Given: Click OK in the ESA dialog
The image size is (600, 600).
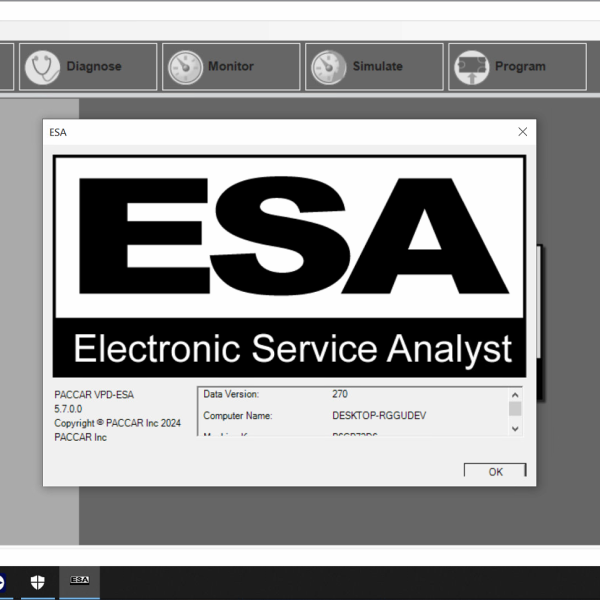Looking at the screenshot, I should pos(495,471).
